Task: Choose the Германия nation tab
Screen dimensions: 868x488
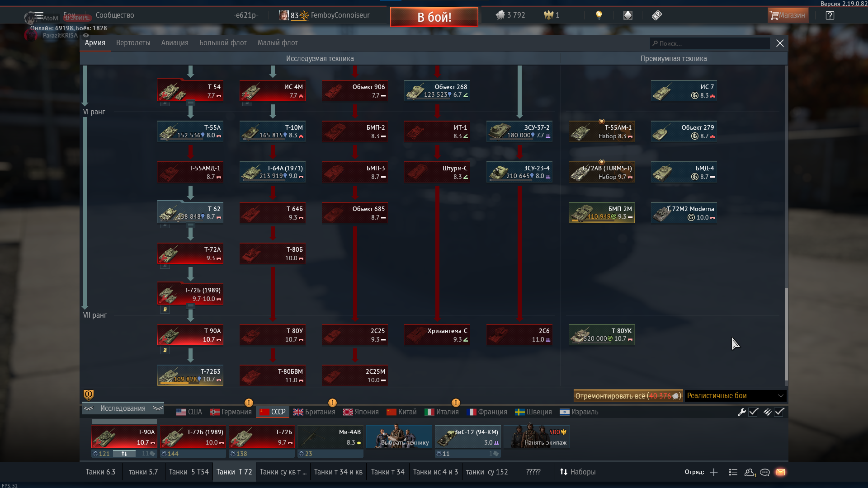Action: (231, 412)
